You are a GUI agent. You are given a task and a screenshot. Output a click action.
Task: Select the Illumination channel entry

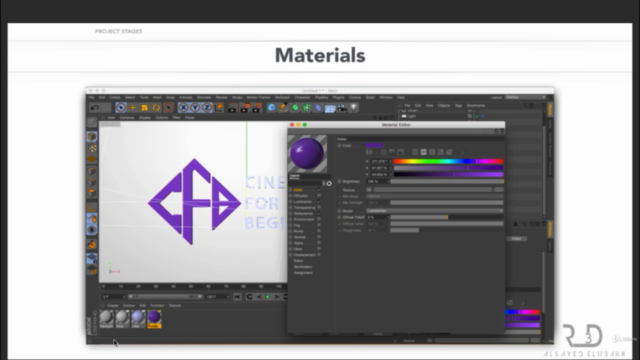point(303,267)
